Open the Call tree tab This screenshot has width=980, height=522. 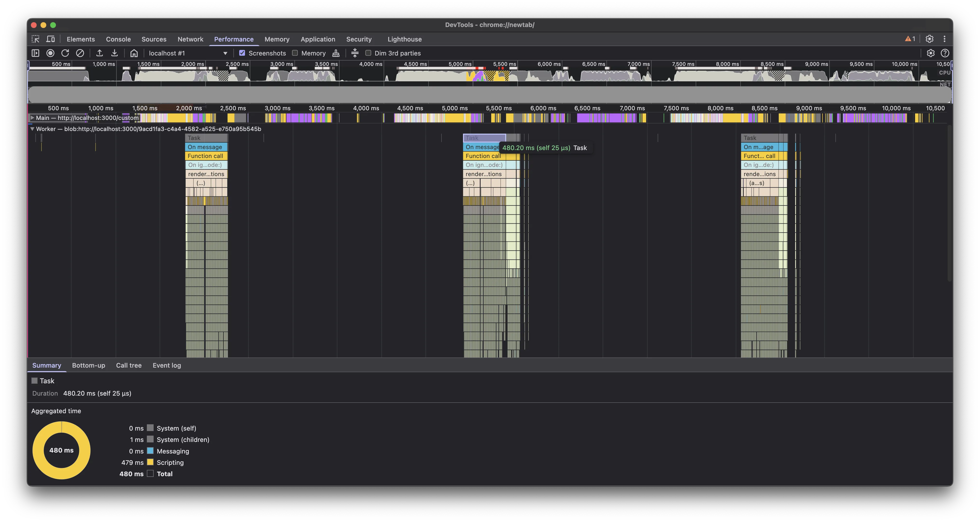pyautogui.click(x=129, y=366)
